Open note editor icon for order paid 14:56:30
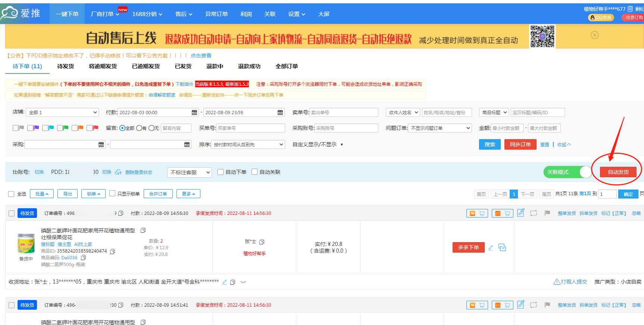This screenshot has height=325, width=644. pos(521,213)
